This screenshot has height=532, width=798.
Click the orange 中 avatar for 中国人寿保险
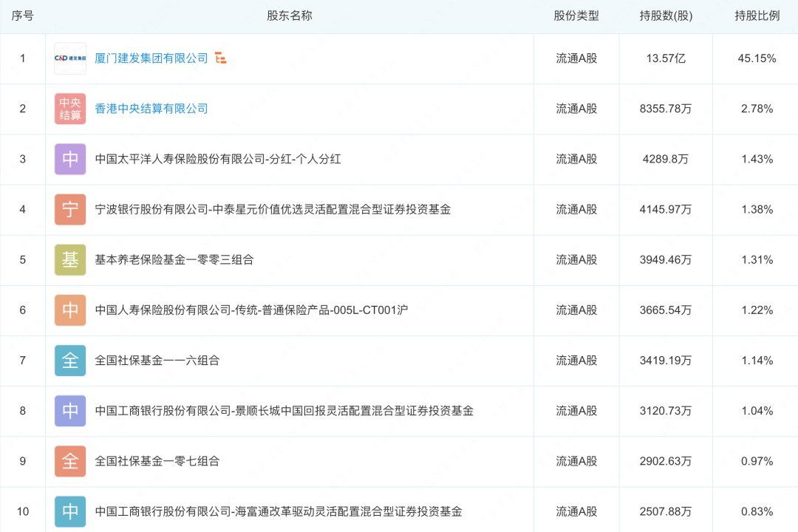click(x=70, y=310)
